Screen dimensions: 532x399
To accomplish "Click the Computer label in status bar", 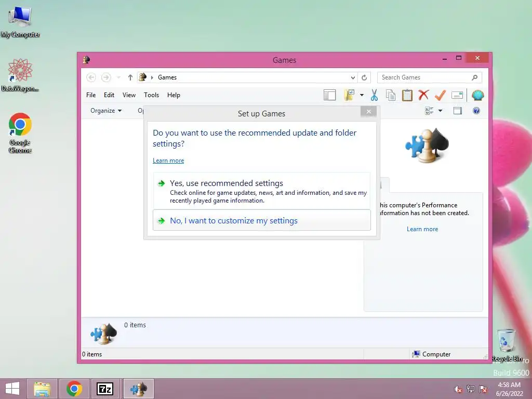I will (x=436, y=354).
